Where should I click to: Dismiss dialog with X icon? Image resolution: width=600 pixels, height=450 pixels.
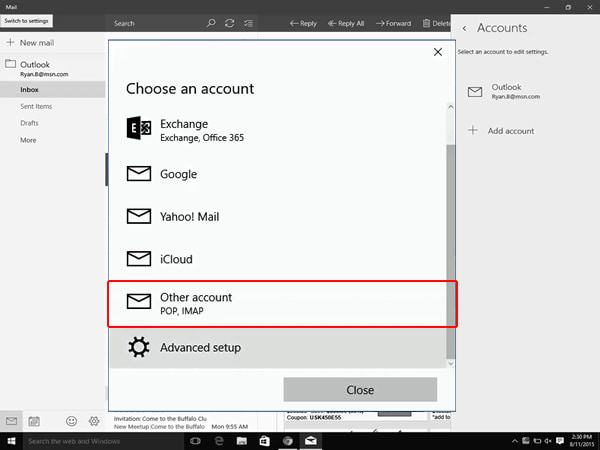(437, 52)
